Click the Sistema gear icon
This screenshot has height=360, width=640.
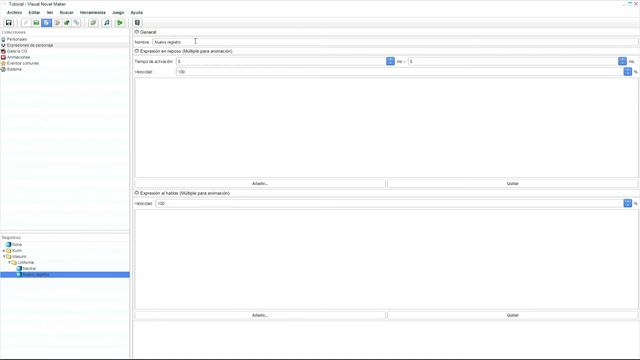pos(3,69)
